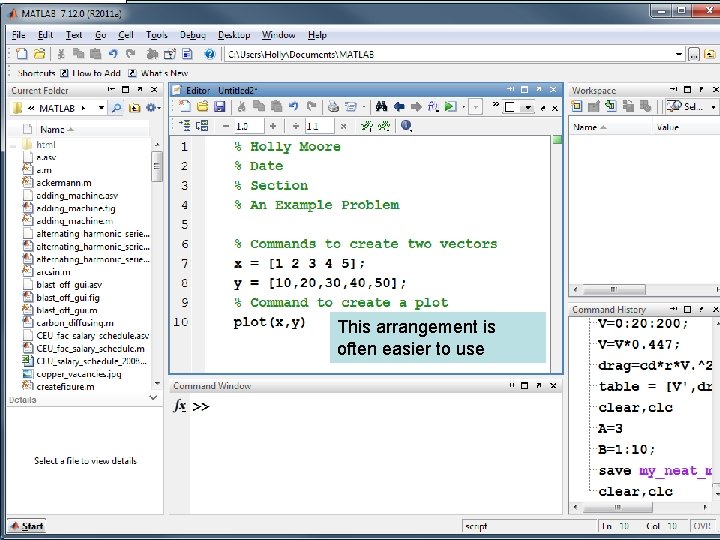720x540 pixels.
Task: Click the Save icon in Editor toolbar
Action: [219, 107]
